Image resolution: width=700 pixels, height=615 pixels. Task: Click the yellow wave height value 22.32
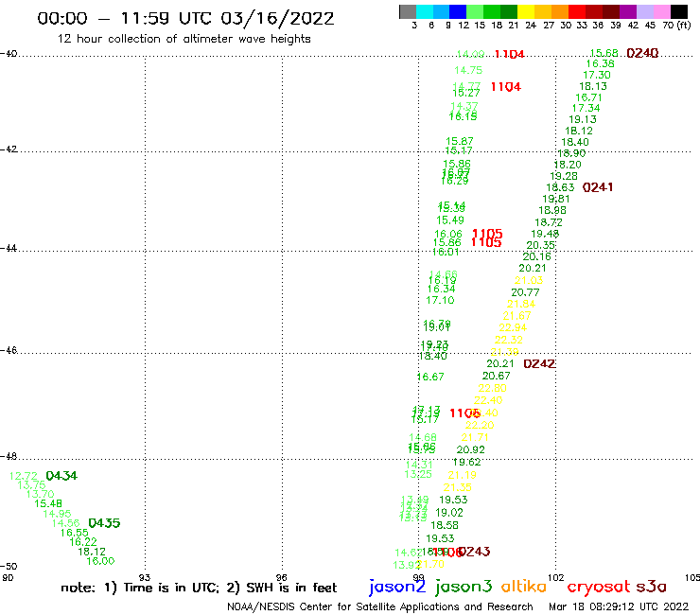(x=509, y=340)
